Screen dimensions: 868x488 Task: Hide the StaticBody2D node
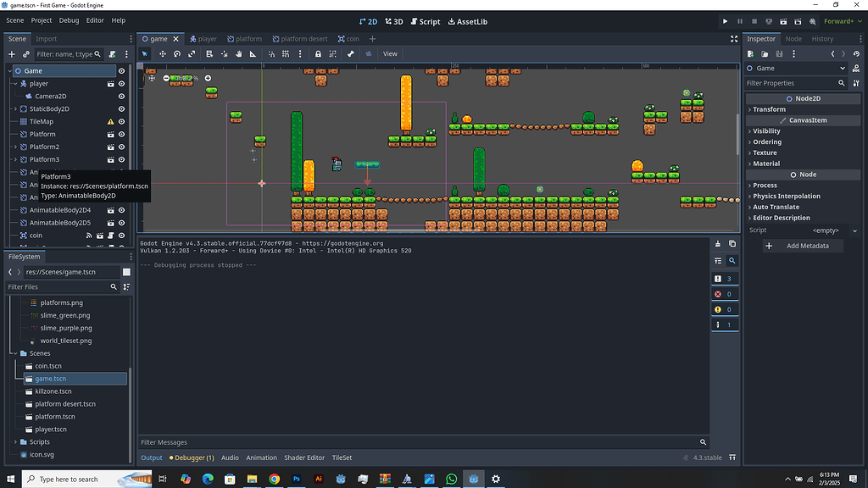point(122,109)
